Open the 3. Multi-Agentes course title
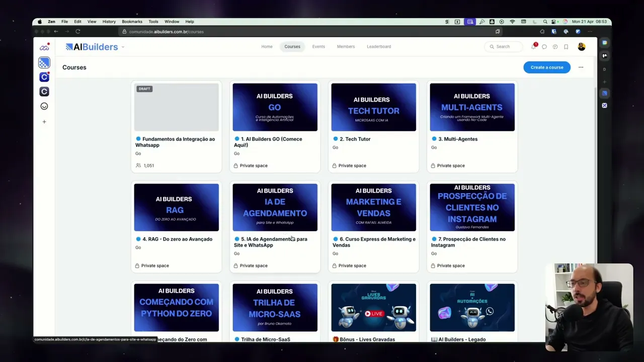 coord(457,139)
